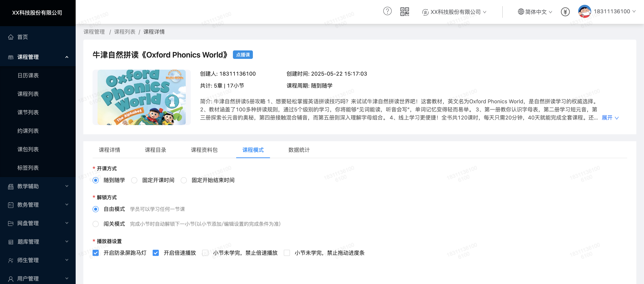This screenshot has width=644, height=284.
Task: Click the 首页 home icon in sidebar
Action: pyautogui.click(x=11, y=37)
